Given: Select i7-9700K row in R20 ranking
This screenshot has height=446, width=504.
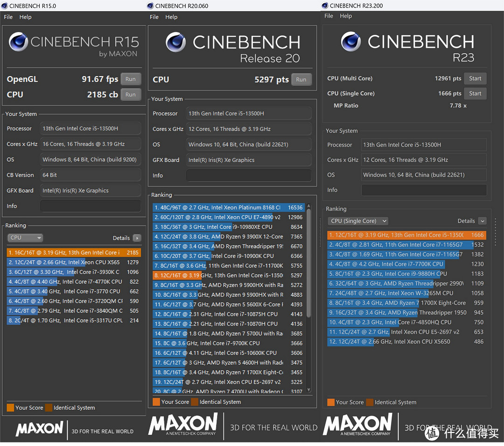Looking at the screenshot, I should (229, 343).
